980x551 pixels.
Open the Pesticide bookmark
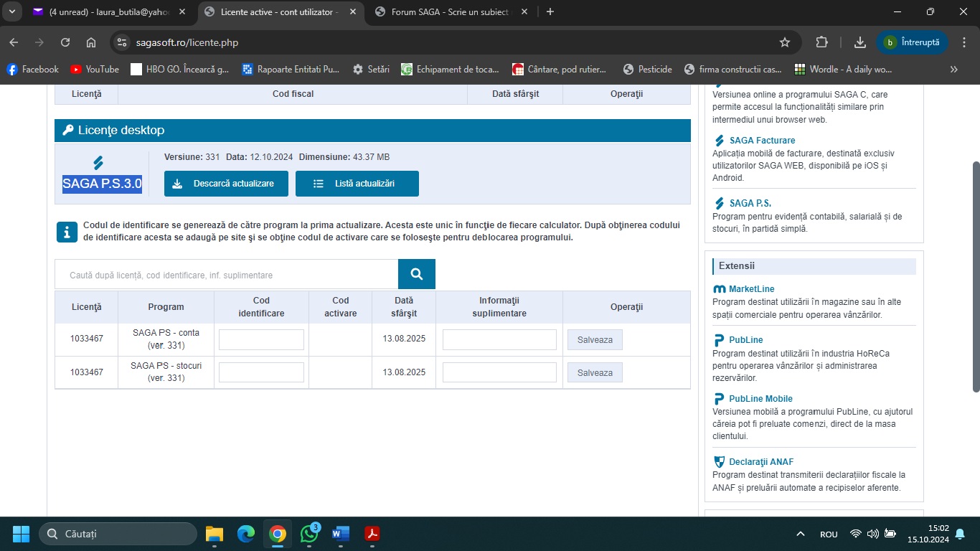648,70
